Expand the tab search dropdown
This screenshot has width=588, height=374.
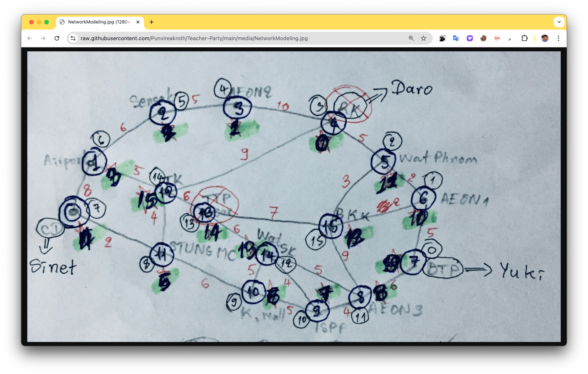click(x=559, y=22)
